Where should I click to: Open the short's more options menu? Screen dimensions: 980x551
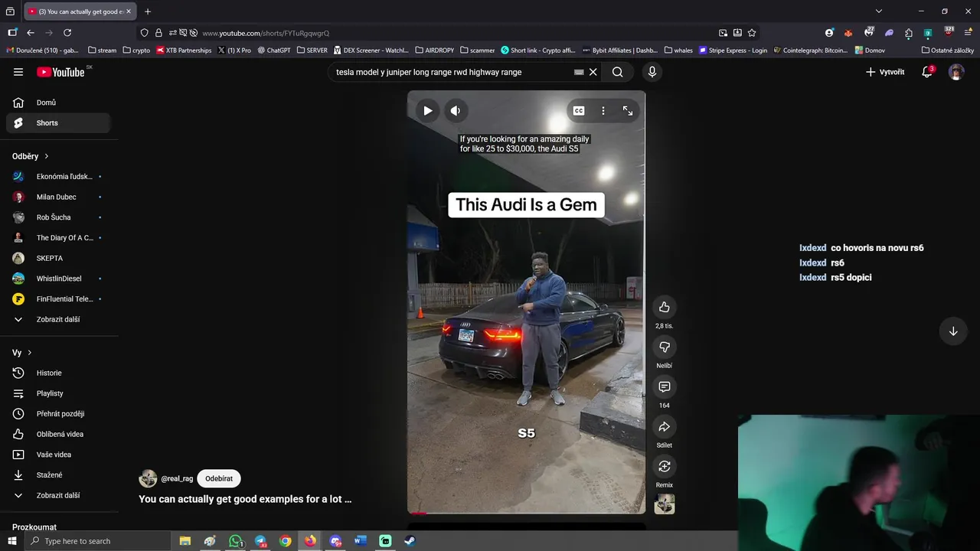(x=603, y=111)
